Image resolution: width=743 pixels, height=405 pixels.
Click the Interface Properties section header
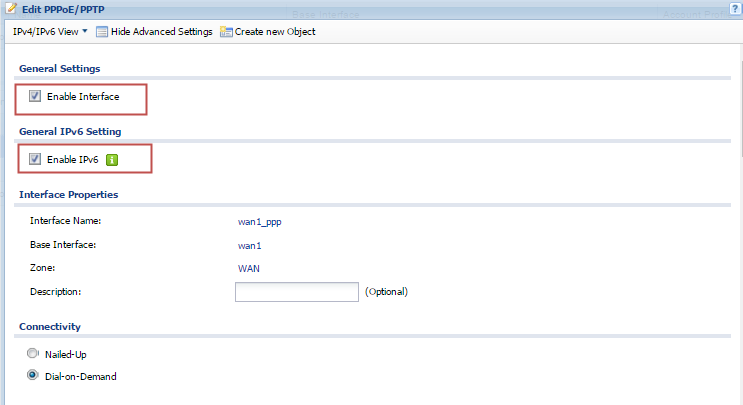(x=69, y=194)
